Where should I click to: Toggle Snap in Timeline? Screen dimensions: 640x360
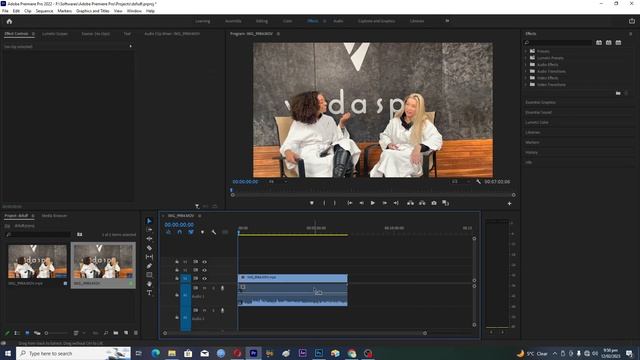180,232
